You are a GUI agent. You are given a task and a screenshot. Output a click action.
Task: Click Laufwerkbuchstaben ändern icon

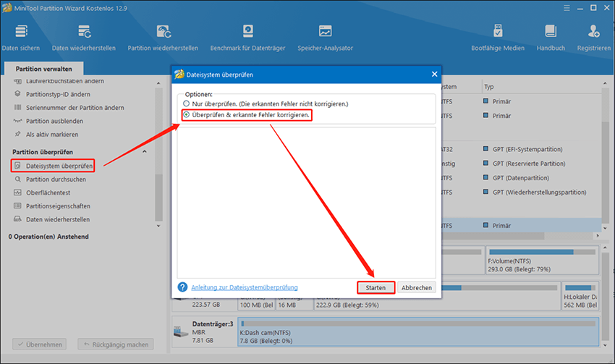coord(17,81)
